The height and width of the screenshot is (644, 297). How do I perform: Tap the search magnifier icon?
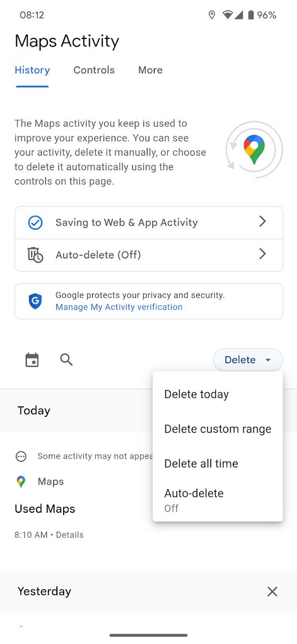tap(66, 360)
